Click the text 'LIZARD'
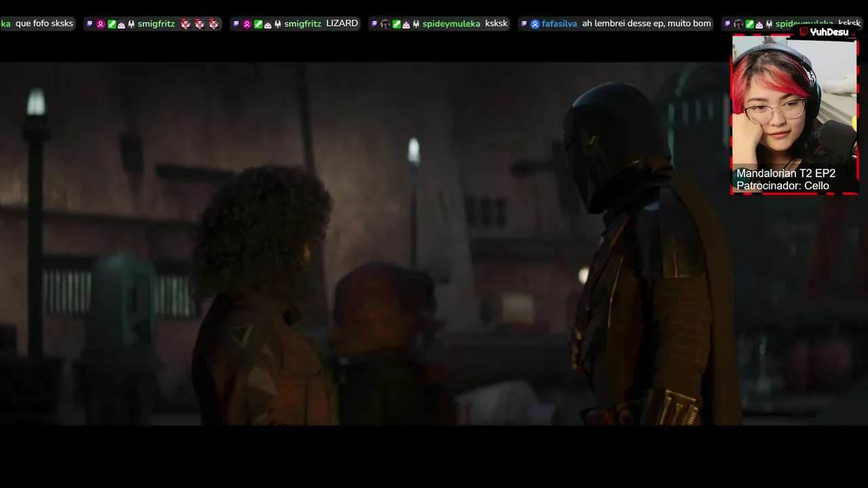The image size is (868, 488). coord(342,24)
